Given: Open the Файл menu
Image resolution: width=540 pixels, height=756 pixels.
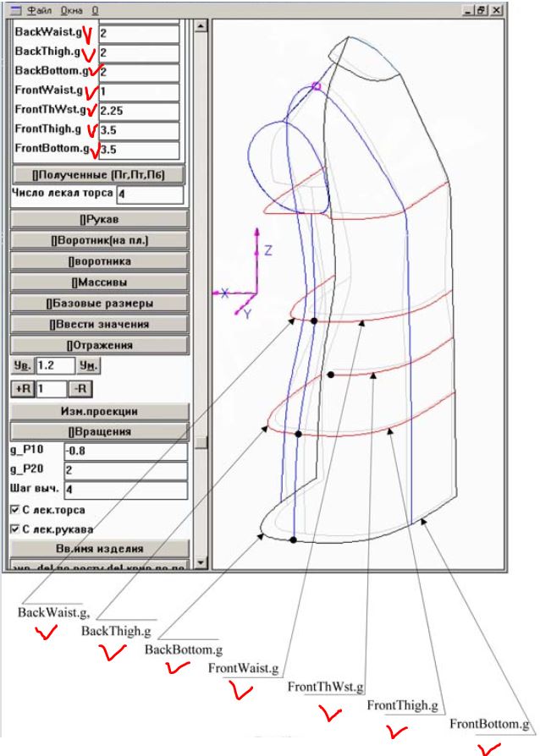Looking at the screenshot, I should [x=40, y=9].
